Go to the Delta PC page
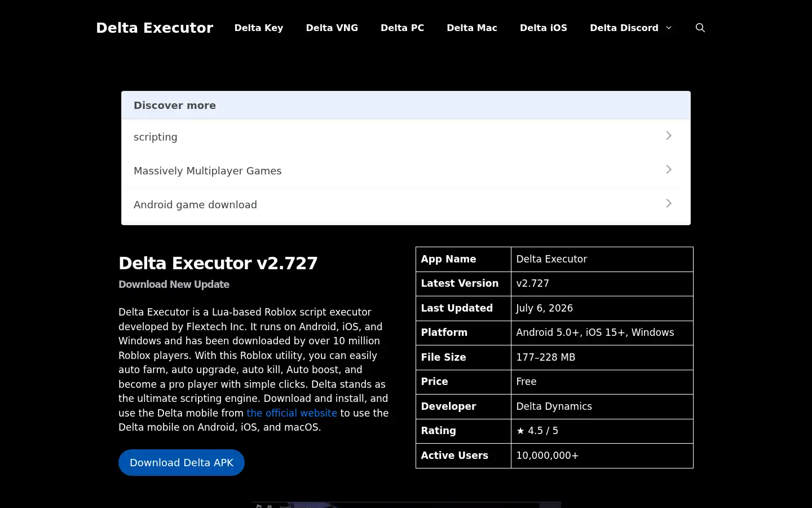The height and width of the screenshot is (508, 812). pyautogui.click(x=402, y=28)
